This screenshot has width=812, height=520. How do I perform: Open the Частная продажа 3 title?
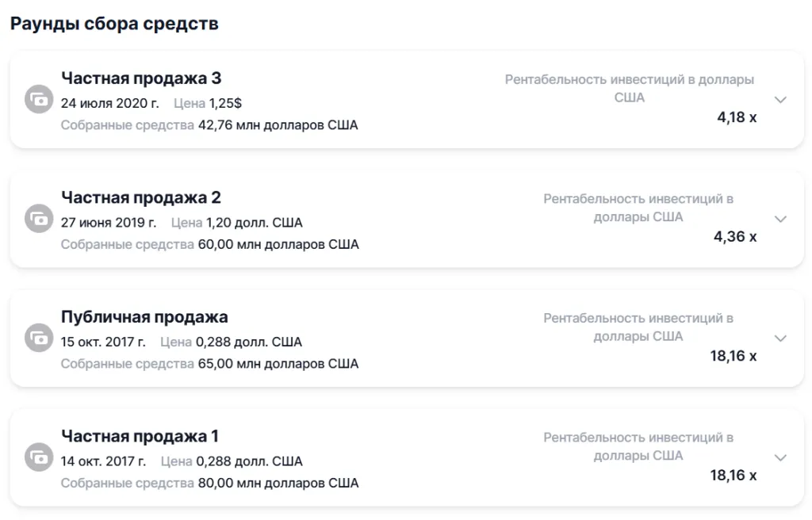pos(141,78)
